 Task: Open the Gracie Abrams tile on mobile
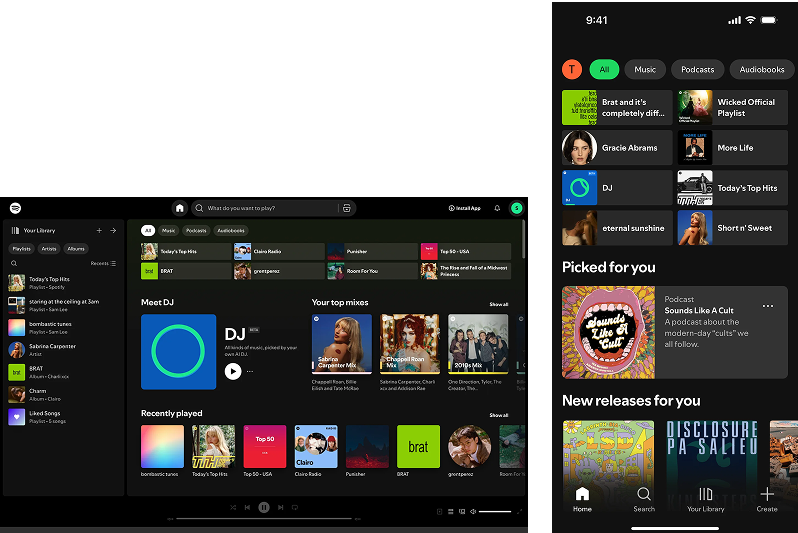(617, 148)
